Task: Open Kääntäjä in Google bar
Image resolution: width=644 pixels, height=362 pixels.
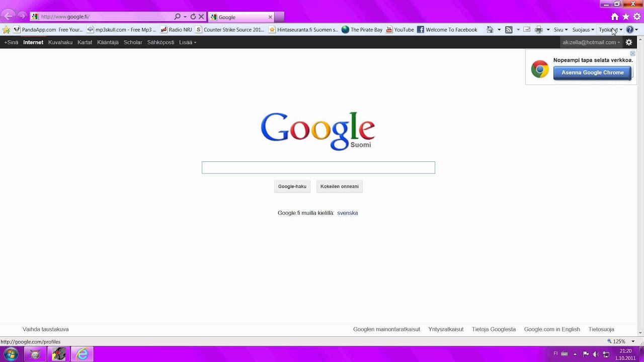Action: [x=108, y=42]
